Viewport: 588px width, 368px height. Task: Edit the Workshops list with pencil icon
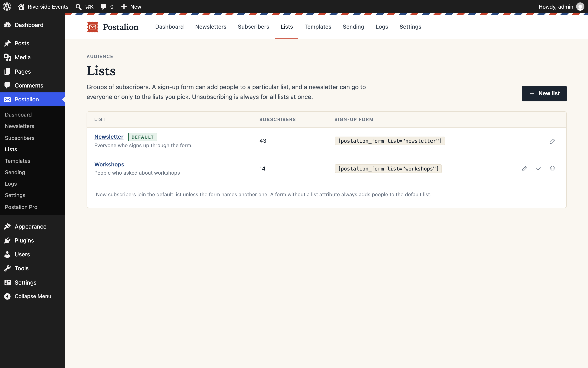524,169
